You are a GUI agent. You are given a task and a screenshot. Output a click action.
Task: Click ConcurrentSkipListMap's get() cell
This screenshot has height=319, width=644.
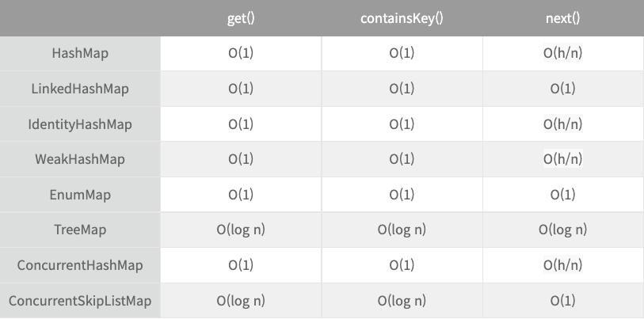241,301
